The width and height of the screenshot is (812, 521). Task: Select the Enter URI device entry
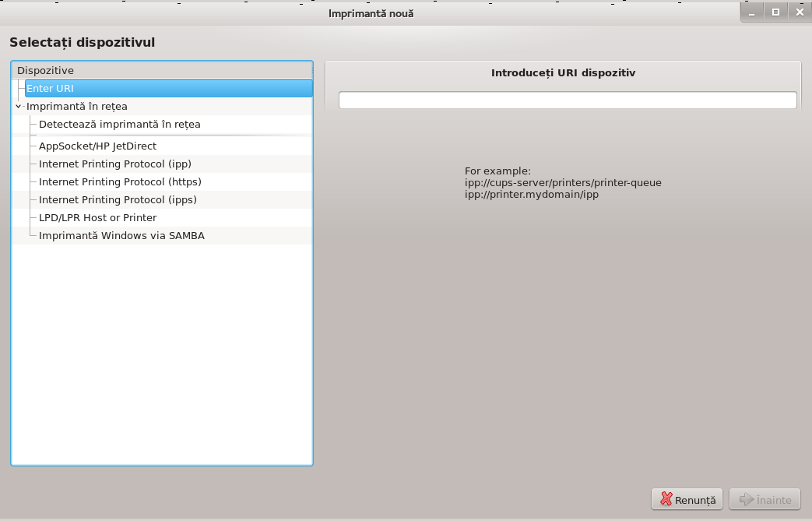[168, 88]
